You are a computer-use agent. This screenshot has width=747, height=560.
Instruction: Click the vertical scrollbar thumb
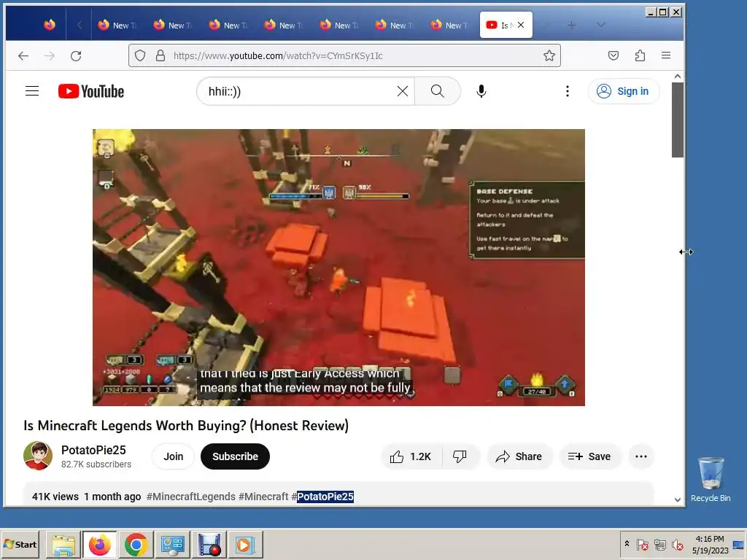(678, 120)
